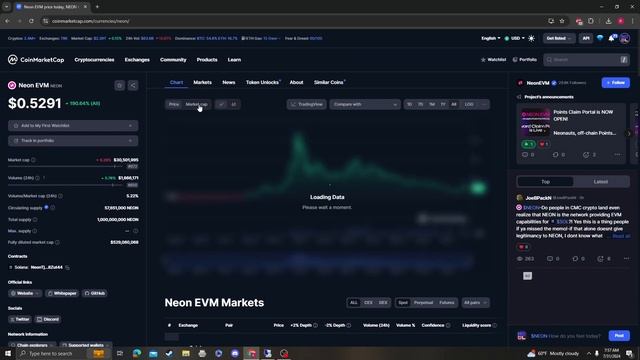Screen dimensions: 640x360
Task: Open USD currency dropdown
Action: click(x=515, y=38)
